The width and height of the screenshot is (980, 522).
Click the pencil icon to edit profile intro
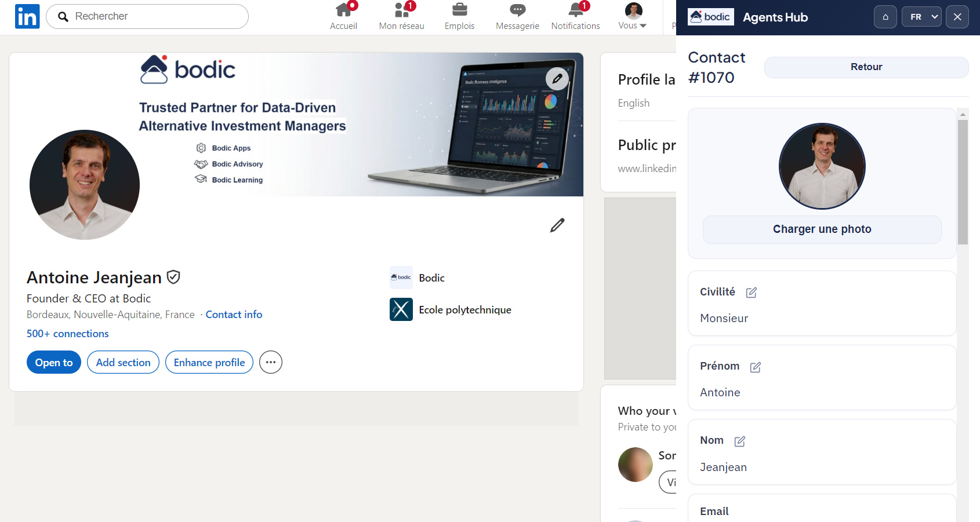(x=557, y=225)
